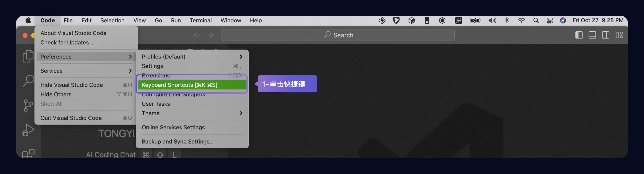Viewport: 644px width, 174px height.
Task: Click the Go Back arrow
Action: pyautogui.click(x=197, y=35)
